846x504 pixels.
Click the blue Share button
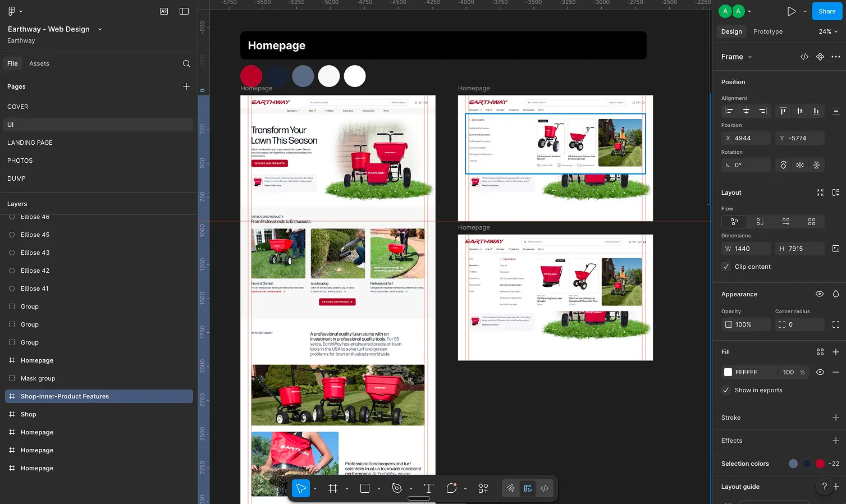[x=826, y=11]
